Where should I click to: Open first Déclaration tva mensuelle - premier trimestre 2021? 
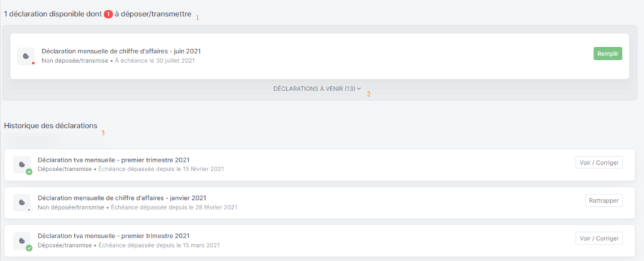(x=113, y=160)
